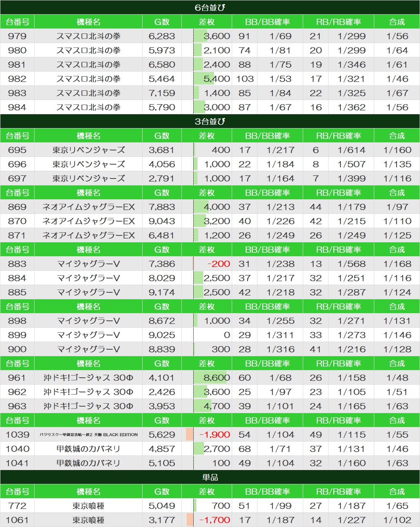Image resolution: width=420 pixels, height=527 pixels.
Task: Click the RB rate 1/614
Action: tap(352, 150)
